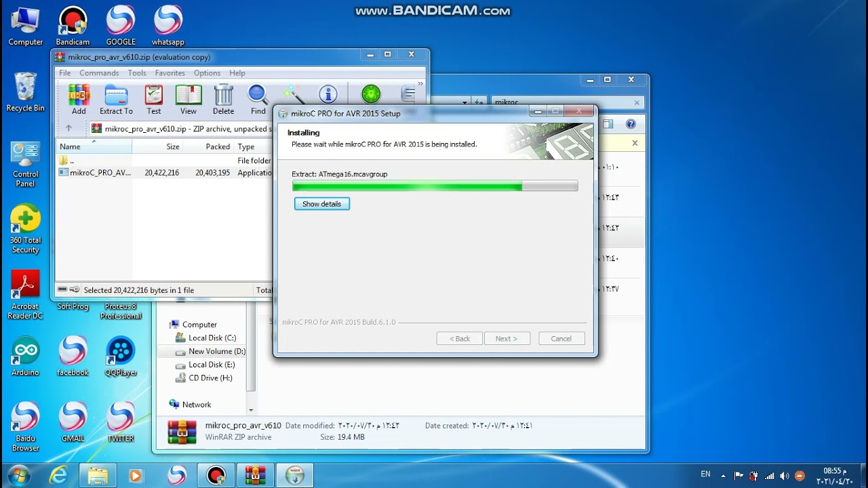Screen dimensions: 868x488
Task: Open the Options menu in WinRAR
Action: click(207, 73)
